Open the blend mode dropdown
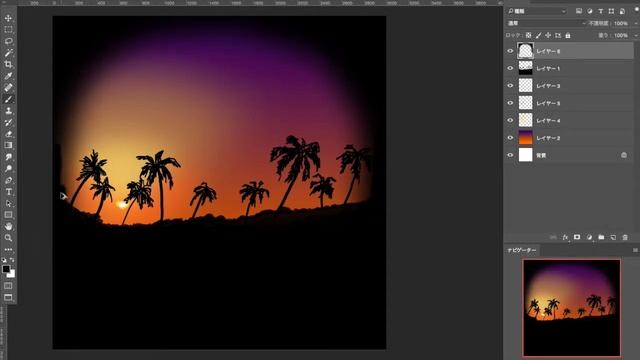 pyautogui.click(x=546, y=23)
